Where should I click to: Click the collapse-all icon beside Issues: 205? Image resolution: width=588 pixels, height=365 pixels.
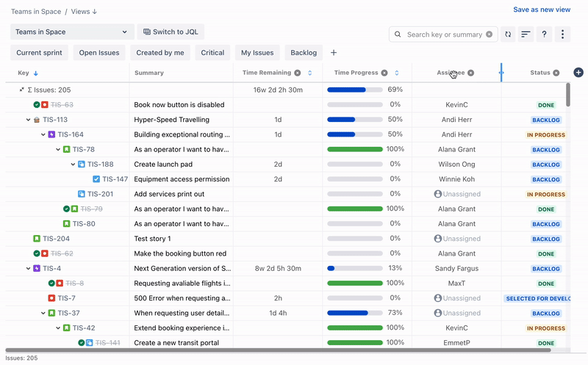click(x=22, y=90)
